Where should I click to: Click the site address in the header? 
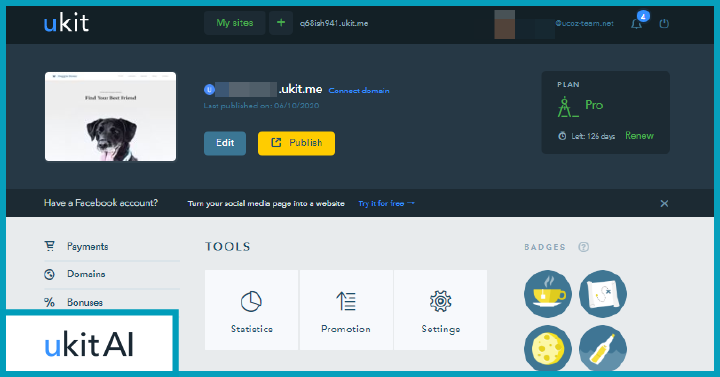point(334,23)
